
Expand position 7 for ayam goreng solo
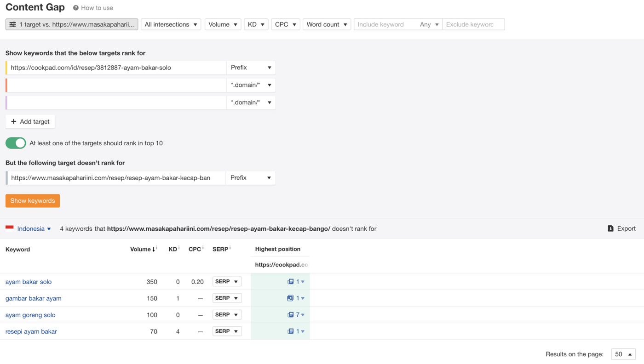pos(300,315)
